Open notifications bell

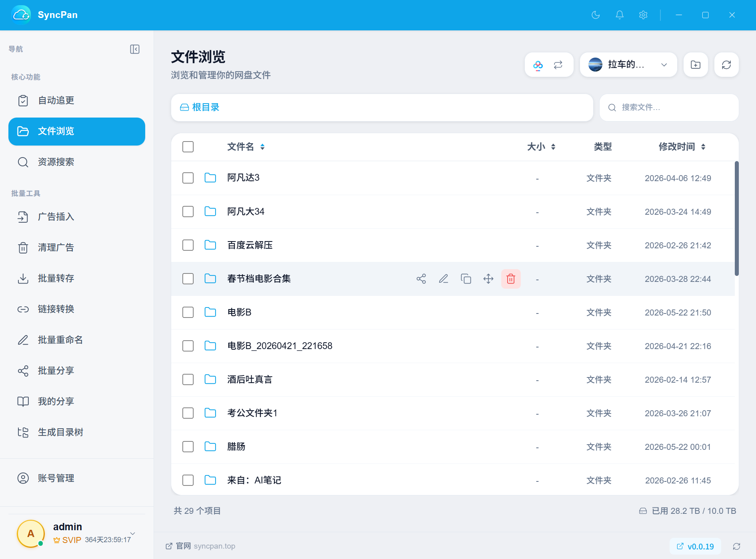pos(620,15)
